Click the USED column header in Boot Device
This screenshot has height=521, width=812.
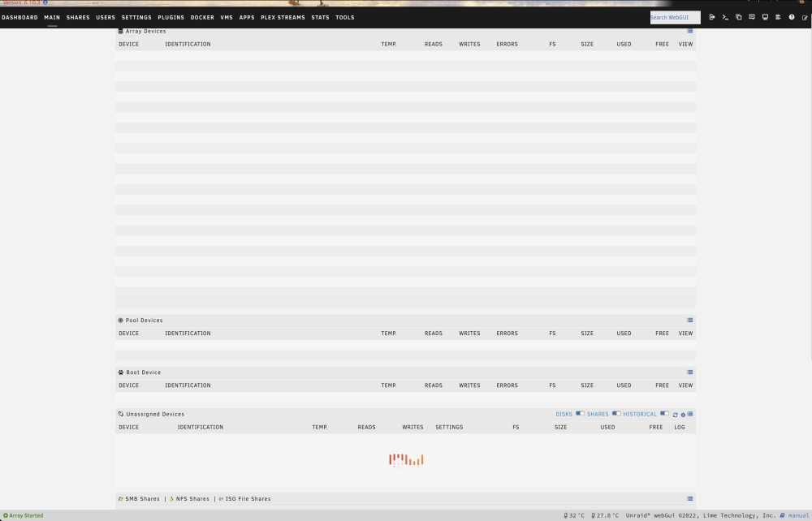[x=624, y=385]
